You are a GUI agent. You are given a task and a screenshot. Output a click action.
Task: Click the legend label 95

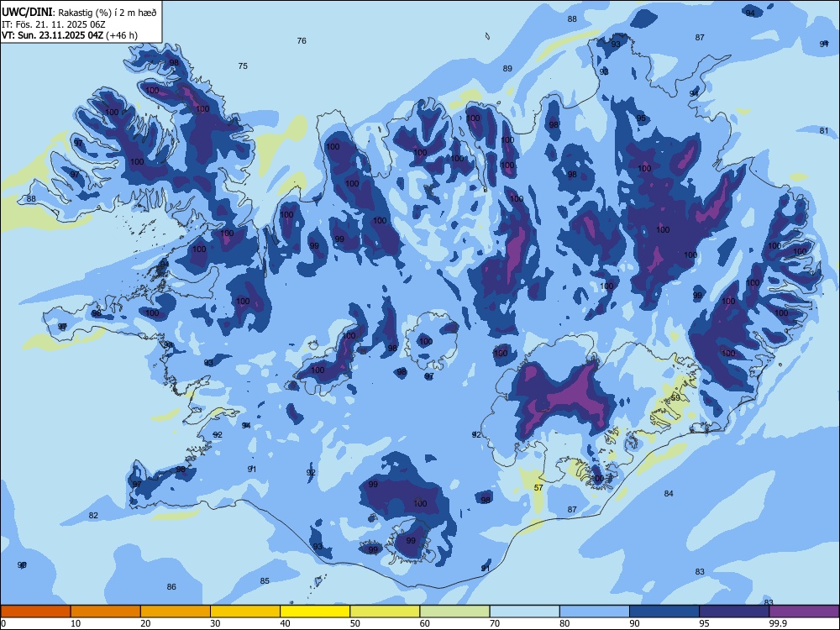(x=705, y=623)
